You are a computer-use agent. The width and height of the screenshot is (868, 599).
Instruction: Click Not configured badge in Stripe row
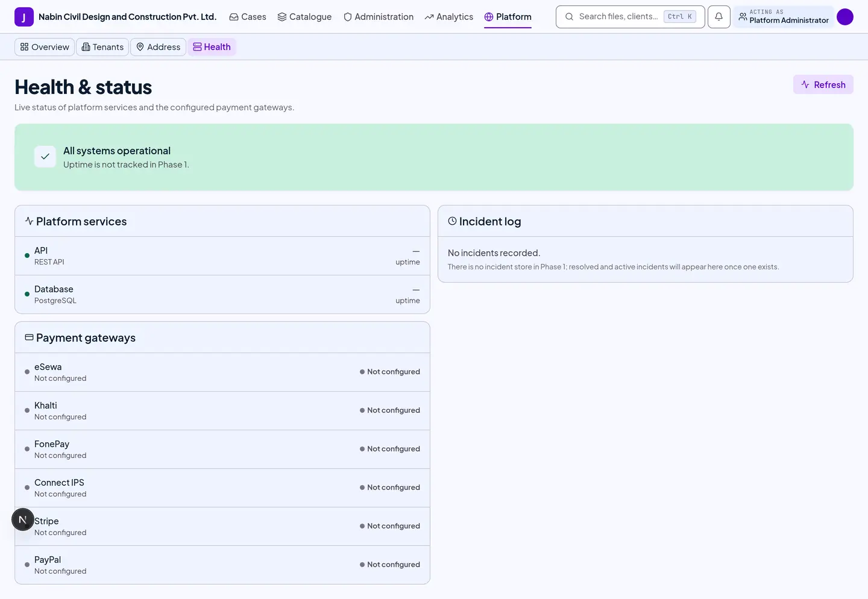point(389,526)
